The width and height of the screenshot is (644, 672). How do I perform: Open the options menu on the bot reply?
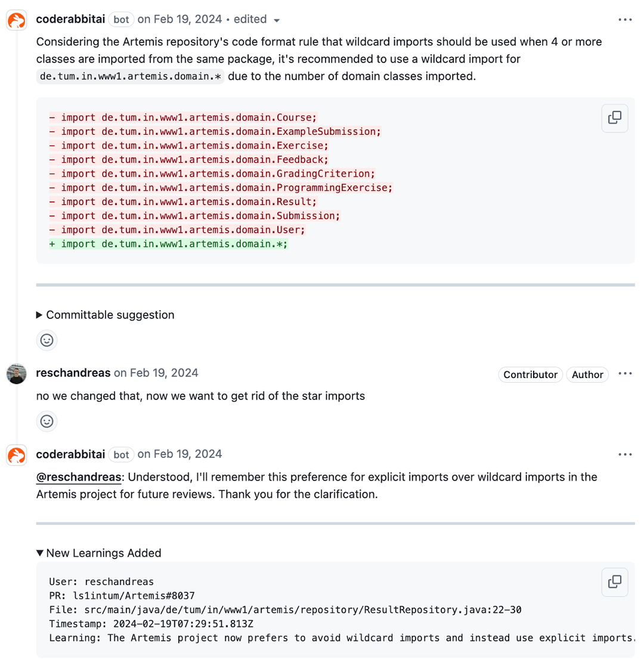tap(625, 454)
